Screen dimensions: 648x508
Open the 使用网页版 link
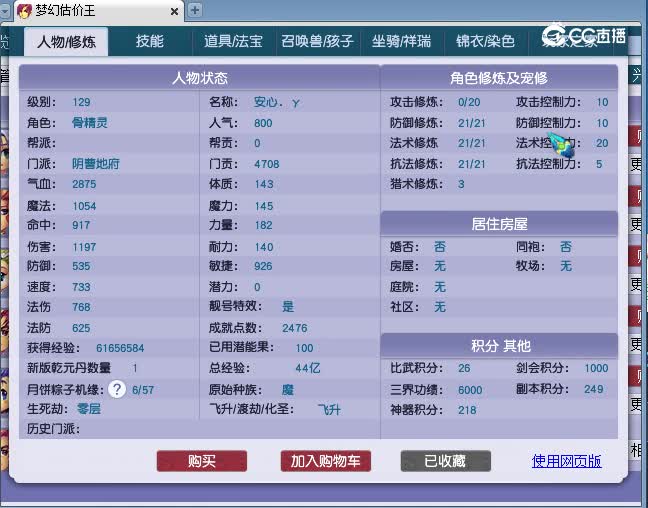[567, 461]
